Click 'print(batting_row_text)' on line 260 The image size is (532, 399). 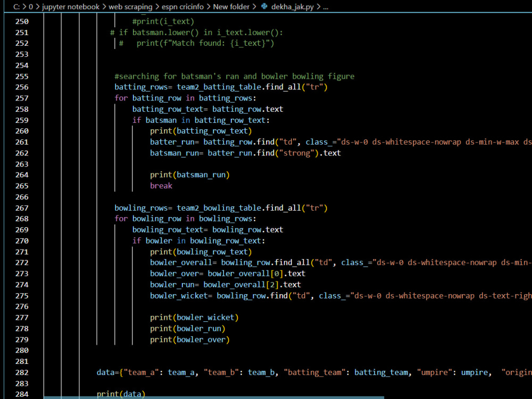[201, 131]
